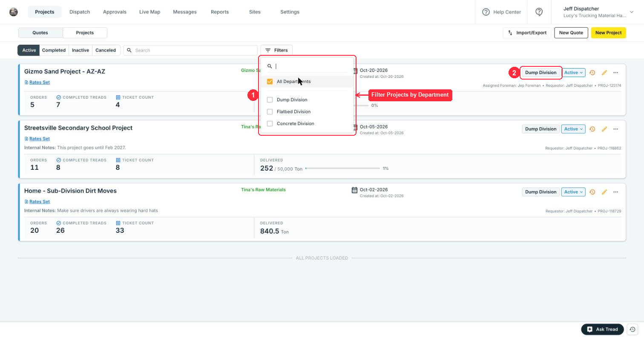644x337 pixels.
Task: Open Reports page
Action: tap(220, 12)
